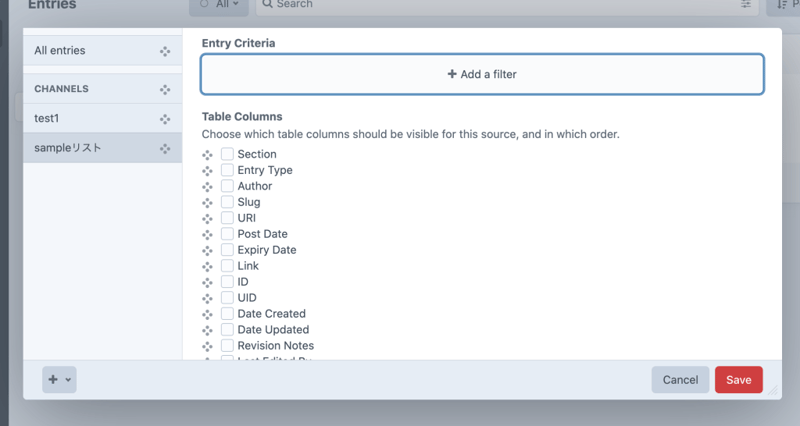Tick the Revision Notes checkbox

coord(227,345)
